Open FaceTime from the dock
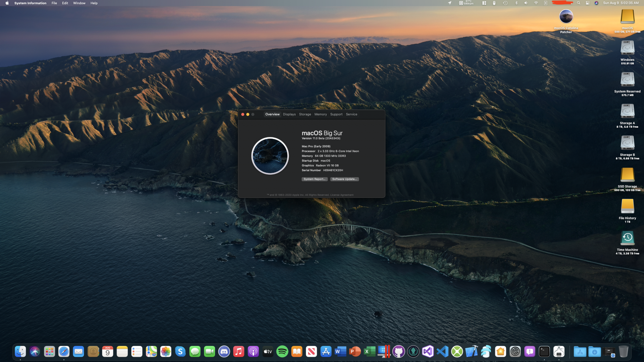The image size is (644, 362). 209,351
